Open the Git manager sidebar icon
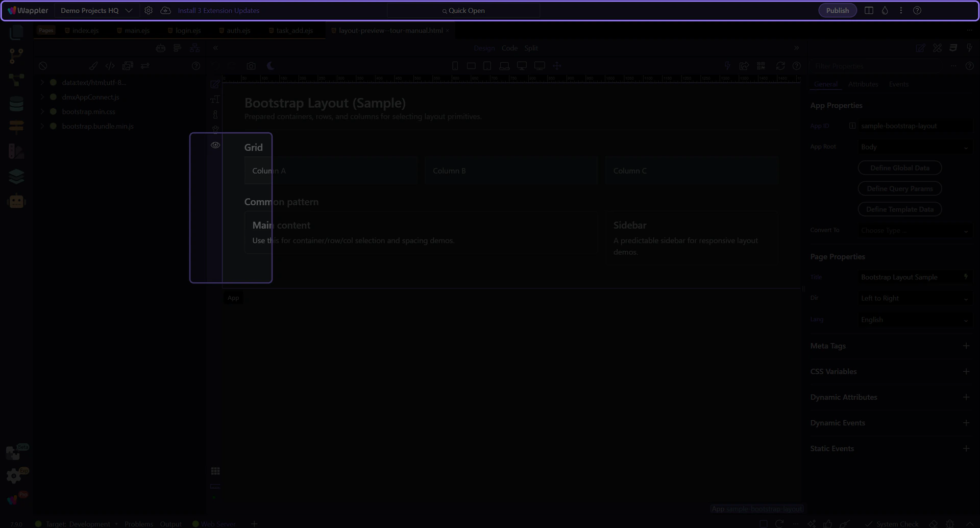Image resolution: width=980 pixels, height=528 pixels. (x=16, y=56)
